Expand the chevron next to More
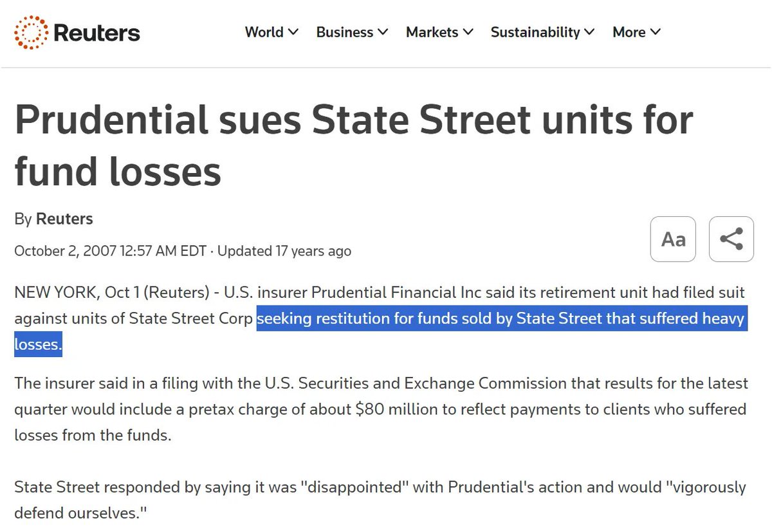This screenshot has height=532, width=772. point(656,32)
